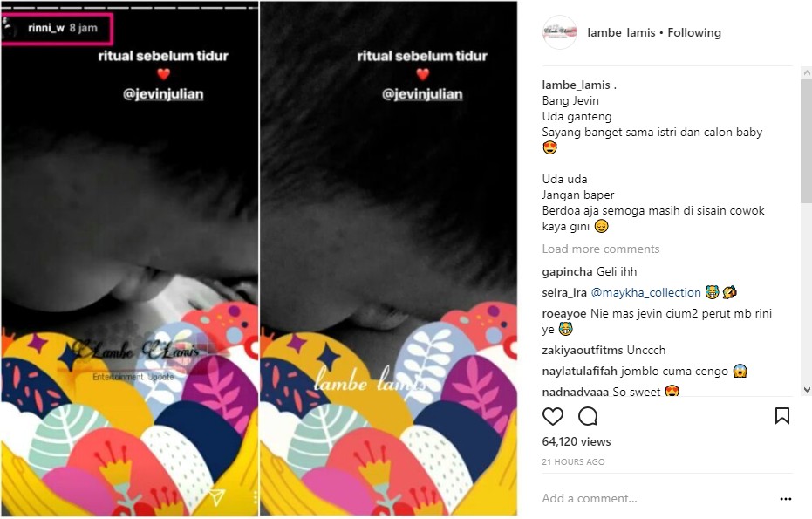
Task: Open the comment bubble icon
Action: click(x=588, y=416)
